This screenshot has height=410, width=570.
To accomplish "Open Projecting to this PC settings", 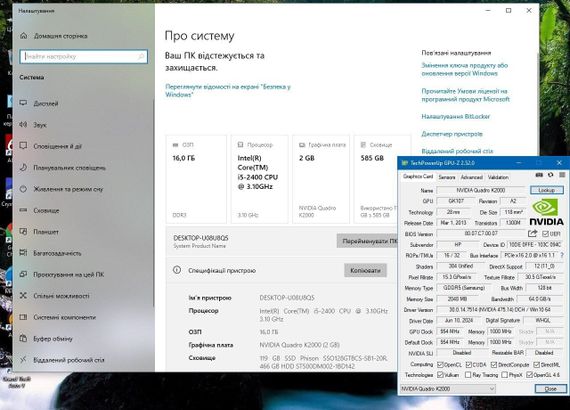I will pyautogui.click(x=62, y=274).
